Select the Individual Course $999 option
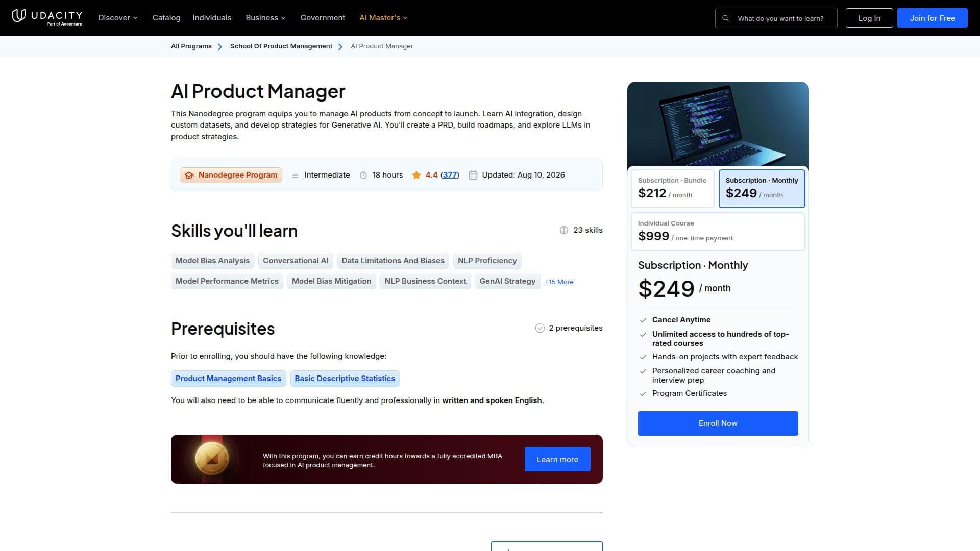Screen dimensions: 980x551 coord(718,232)
